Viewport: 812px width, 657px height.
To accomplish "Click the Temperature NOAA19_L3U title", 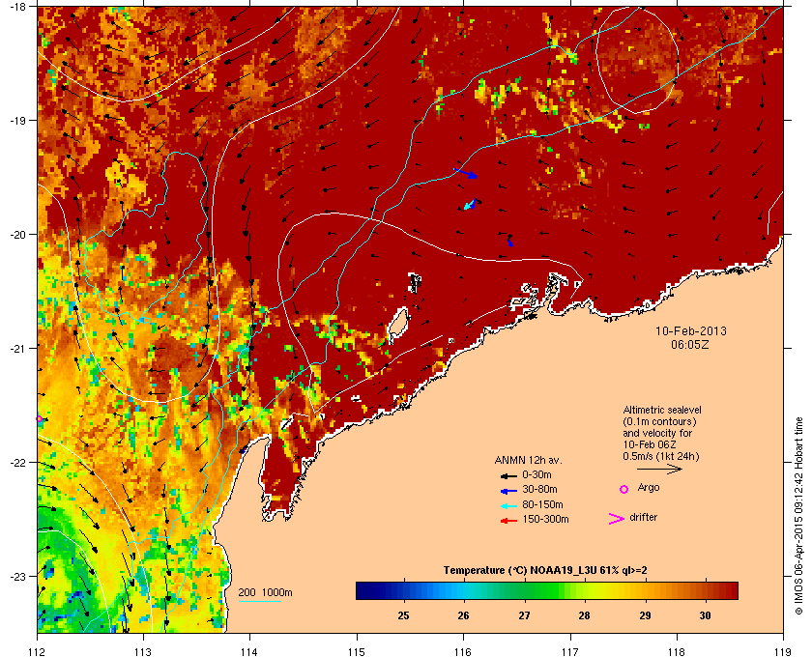I will click(x=545, y=571).
